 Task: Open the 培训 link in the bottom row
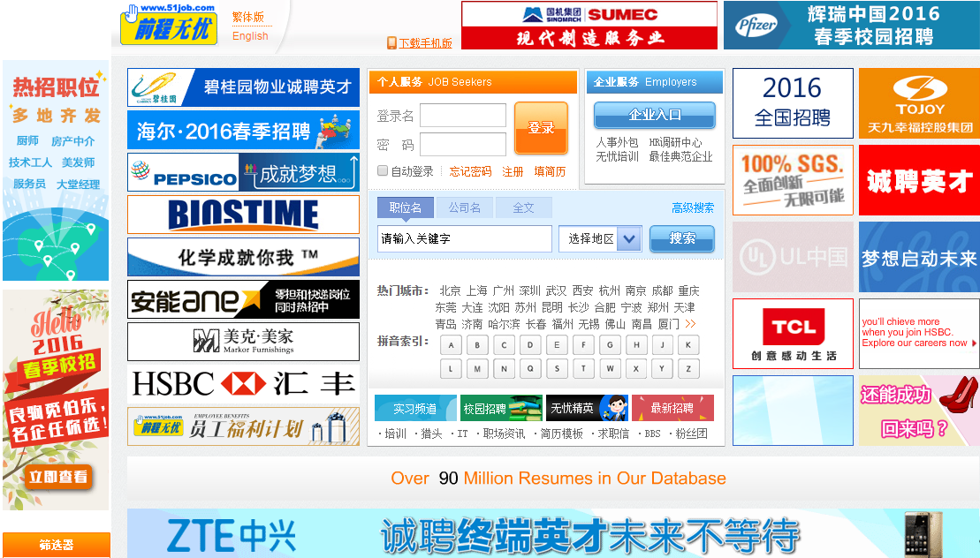[395, 434]
